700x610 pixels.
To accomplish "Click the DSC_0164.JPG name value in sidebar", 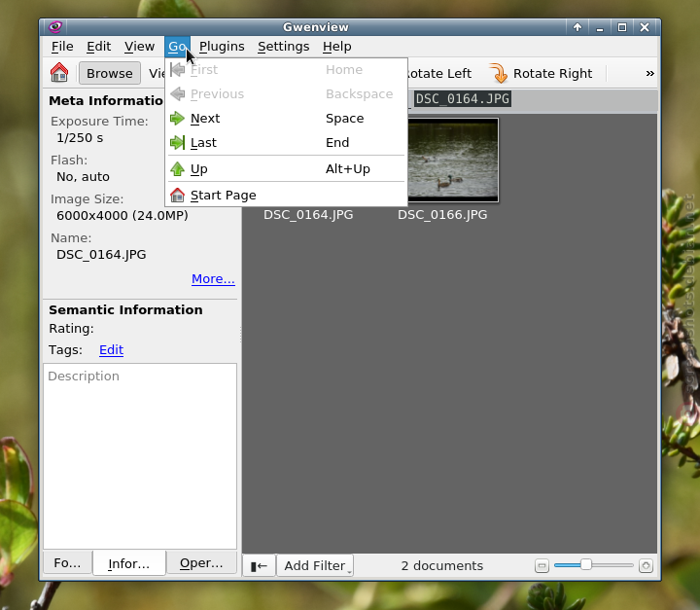I will pos(101,254).
